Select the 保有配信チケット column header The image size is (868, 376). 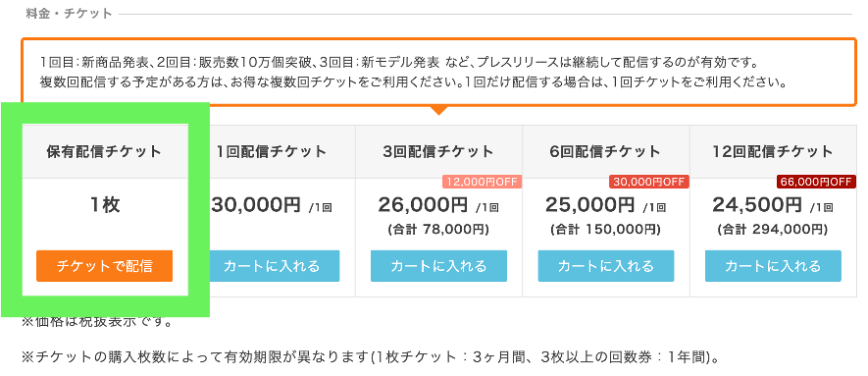105,151
